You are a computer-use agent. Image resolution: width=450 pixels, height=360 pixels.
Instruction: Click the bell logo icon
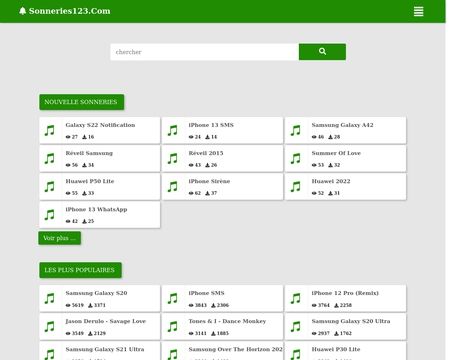tap(22, 11)
